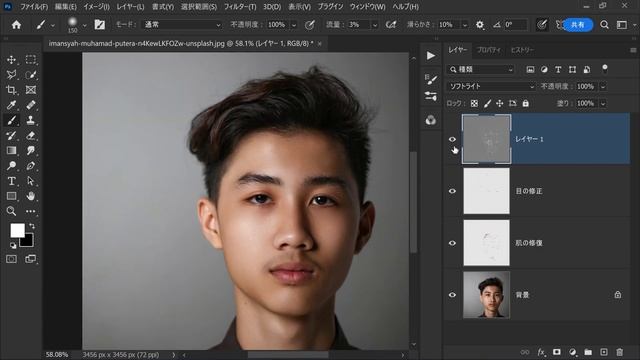Select the 背景 layer thumbnail
640x360 pixels.
coord(487,295)
